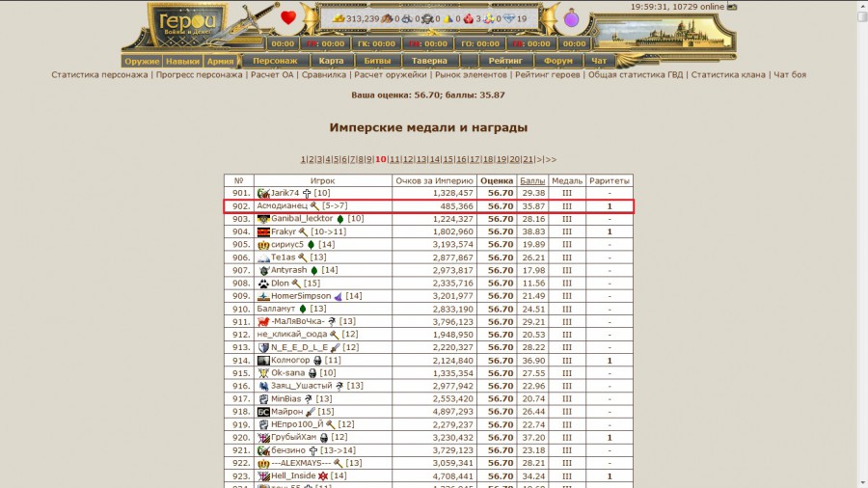Click the clan icon beside HomerSimpson
The image size is (868, 488).
pyautogui.click(x=263, y=296)
